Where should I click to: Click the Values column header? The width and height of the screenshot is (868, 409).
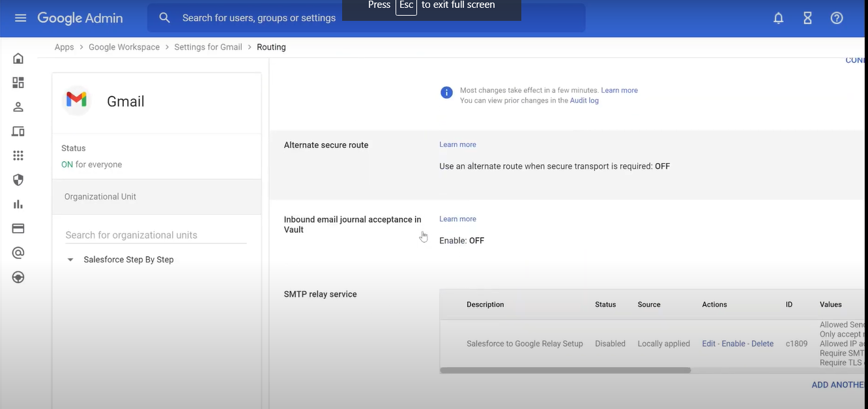831,305
